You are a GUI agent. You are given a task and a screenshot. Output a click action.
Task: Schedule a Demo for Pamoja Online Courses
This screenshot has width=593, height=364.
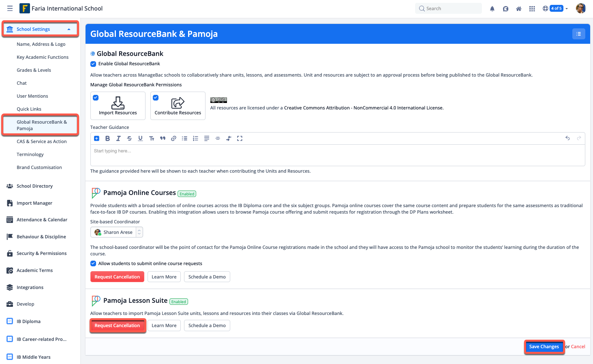click(207, 277)
